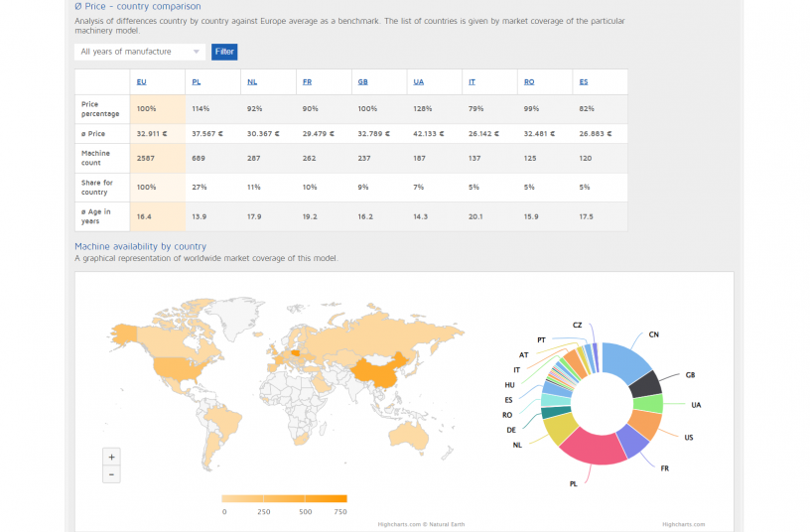Image resolution: width=810 pixels, height=532 pixels.
Task: Open the PL column header link
Action: click(x=197, y=82)
